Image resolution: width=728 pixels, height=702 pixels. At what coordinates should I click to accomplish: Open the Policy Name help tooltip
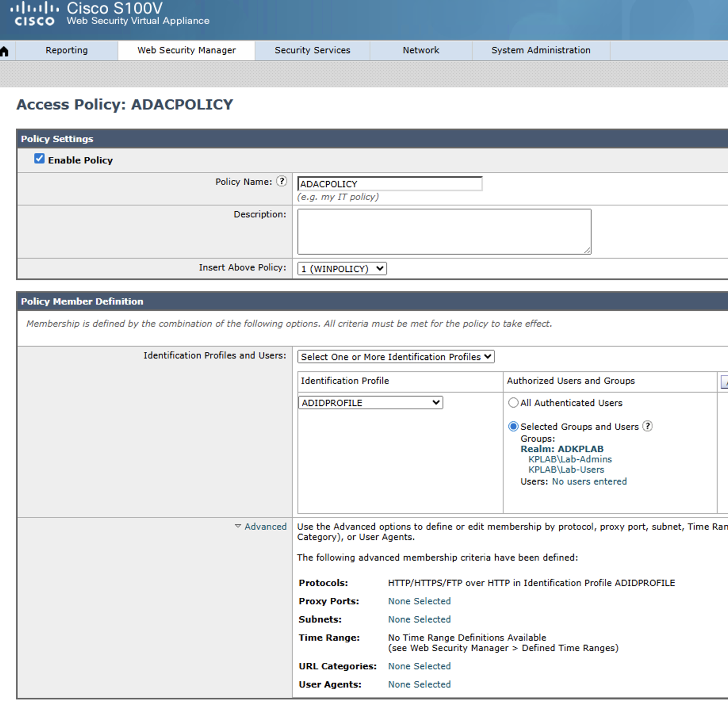click(x=282, y=182)
